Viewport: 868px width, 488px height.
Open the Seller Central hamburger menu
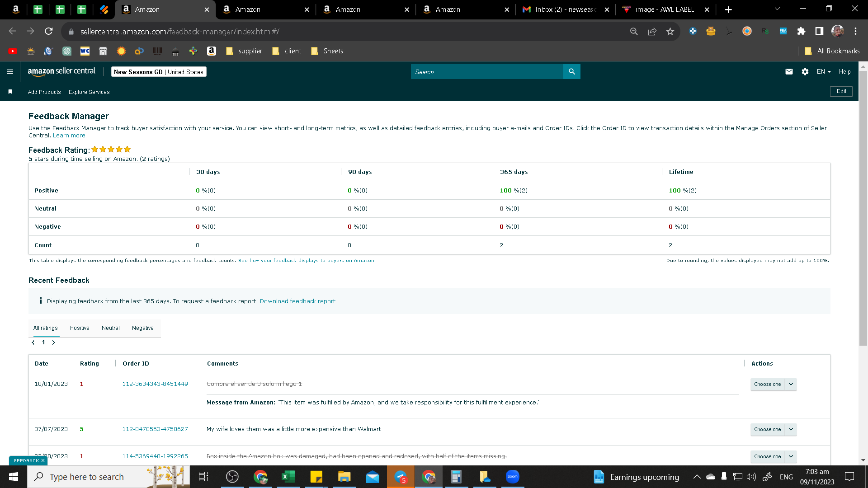coord(10,71)
